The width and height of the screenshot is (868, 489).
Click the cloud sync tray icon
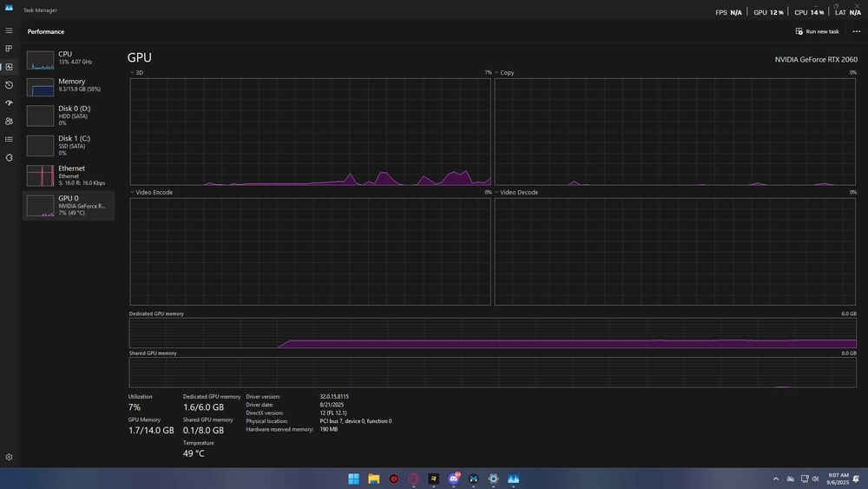[791, 479]
